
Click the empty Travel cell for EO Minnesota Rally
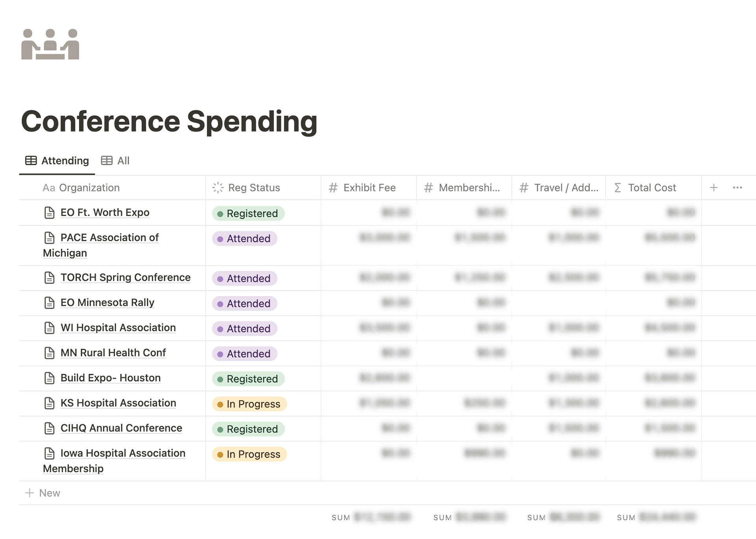point(558,303)
